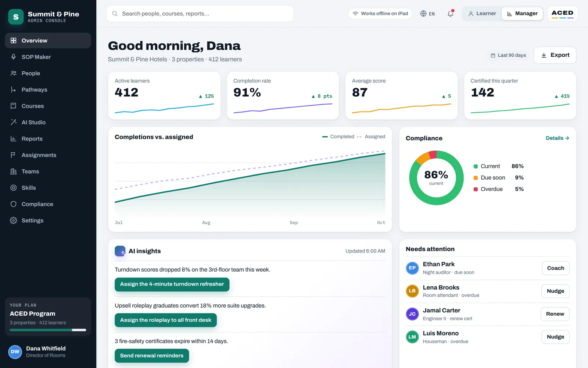Click Coach button for Ethan Park
The height and width of the screenshot is (368, 588).
(556, 268)
